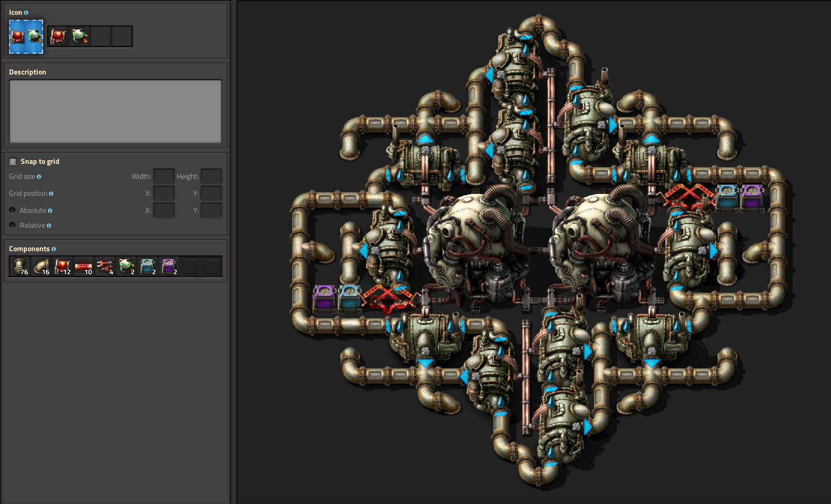Image resolution: width=831 pixels, height=504 pixels.
Task: Select the heat exchanger icon slot
Action: click(x=58, y=37)
